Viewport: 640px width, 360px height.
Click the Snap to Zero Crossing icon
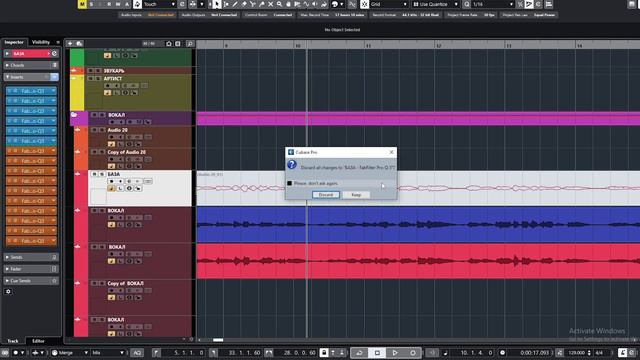click(x=352, y=4)
